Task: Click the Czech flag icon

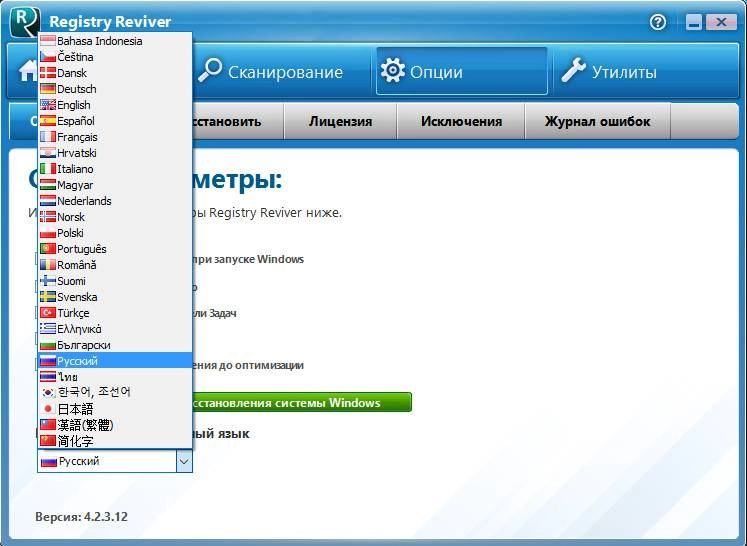Action: [x=48, y=57]
